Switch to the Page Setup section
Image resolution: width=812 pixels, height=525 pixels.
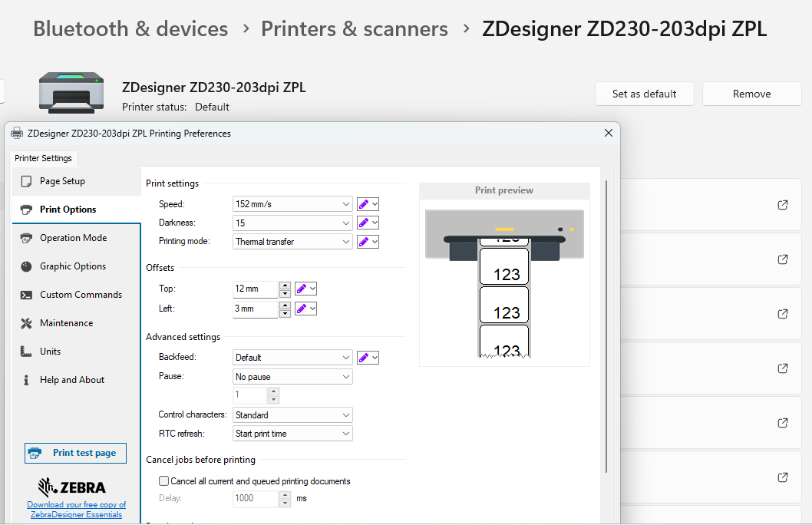62,181
